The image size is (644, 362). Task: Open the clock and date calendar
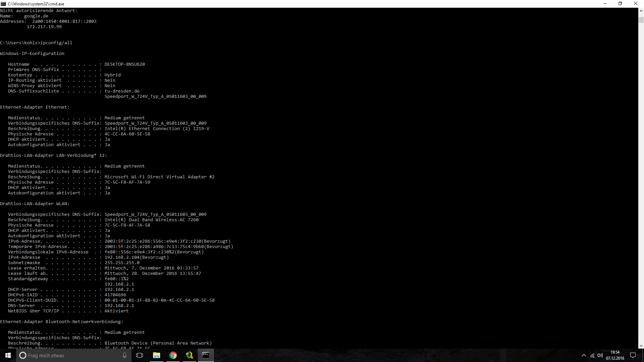(615, 355)
